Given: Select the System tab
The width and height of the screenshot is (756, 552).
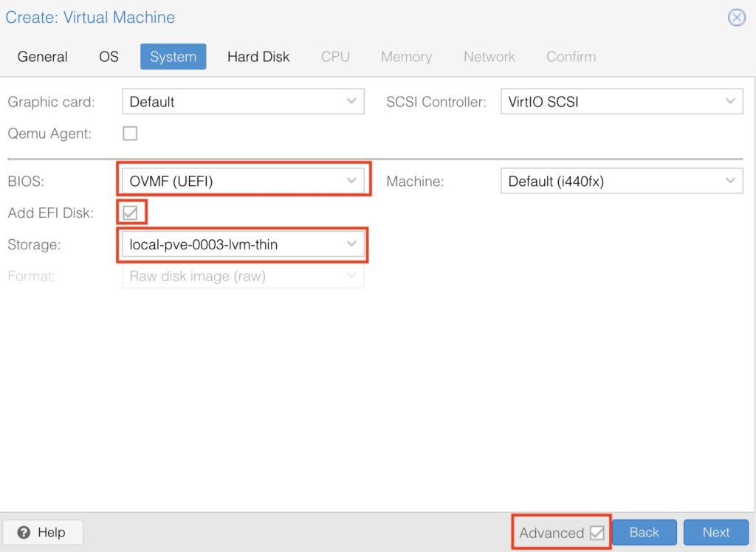Looking at the screenshot, I should pyautogui.click(x=173, y=57).
